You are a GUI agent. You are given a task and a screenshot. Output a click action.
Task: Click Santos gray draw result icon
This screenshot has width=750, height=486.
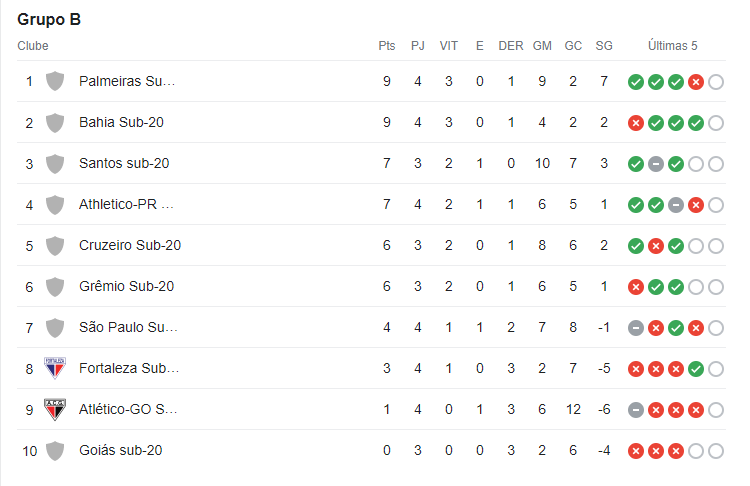point(656,164)
